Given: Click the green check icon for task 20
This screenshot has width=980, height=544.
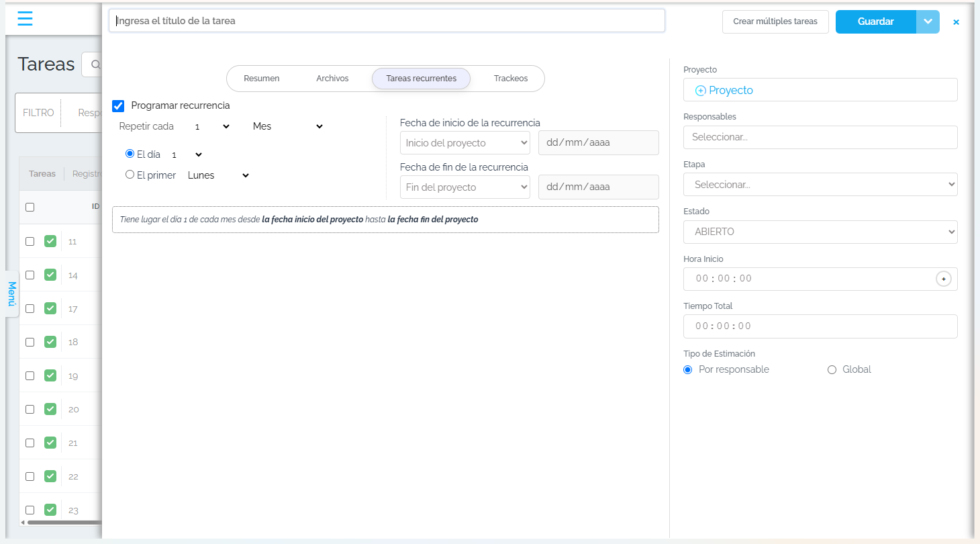Looking at the screenshot, I should pos(50,409).
